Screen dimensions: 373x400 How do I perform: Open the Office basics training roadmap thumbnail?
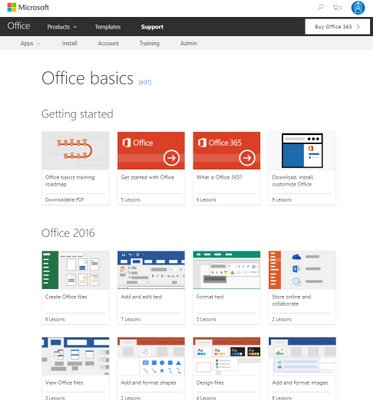(x=75, y=151)
